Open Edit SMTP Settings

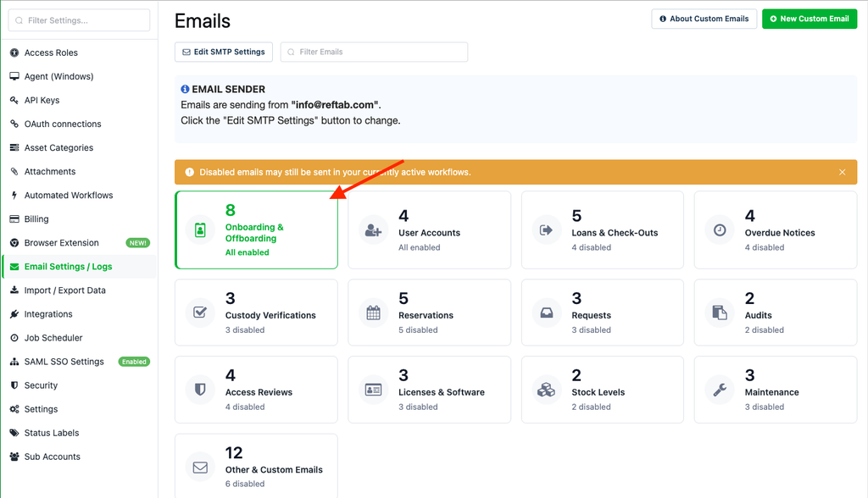point(224,52)
